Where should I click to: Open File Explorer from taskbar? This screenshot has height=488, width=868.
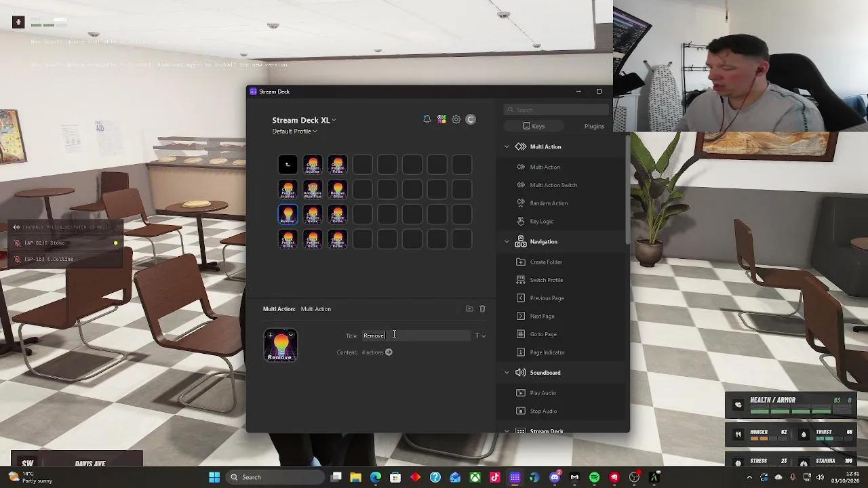(x=356, y=477)
